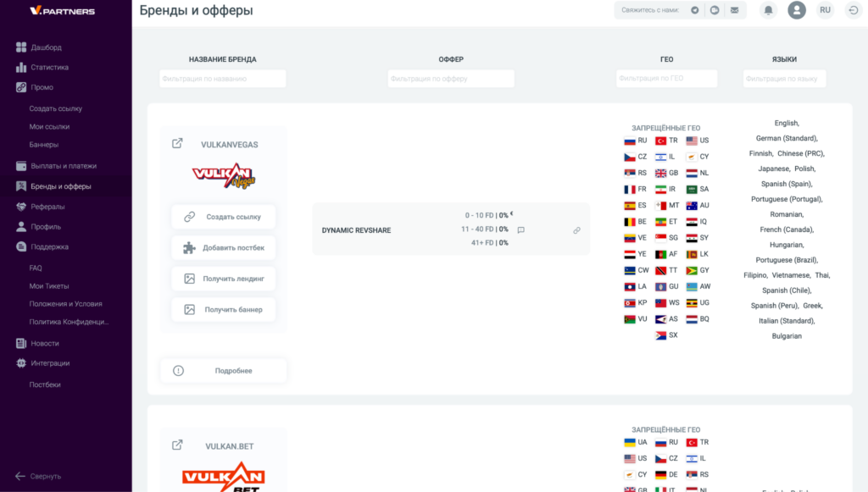The height and width of the screenshot is (492, 868).
Task: Click the Новости newspaper icon
Action: pos(21,343)
